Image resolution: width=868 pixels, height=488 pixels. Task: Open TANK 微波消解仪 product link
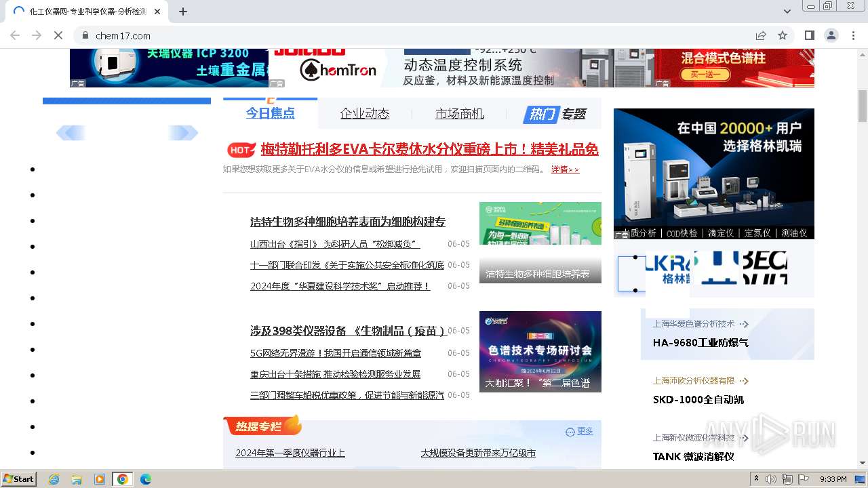tap(694, 457)
